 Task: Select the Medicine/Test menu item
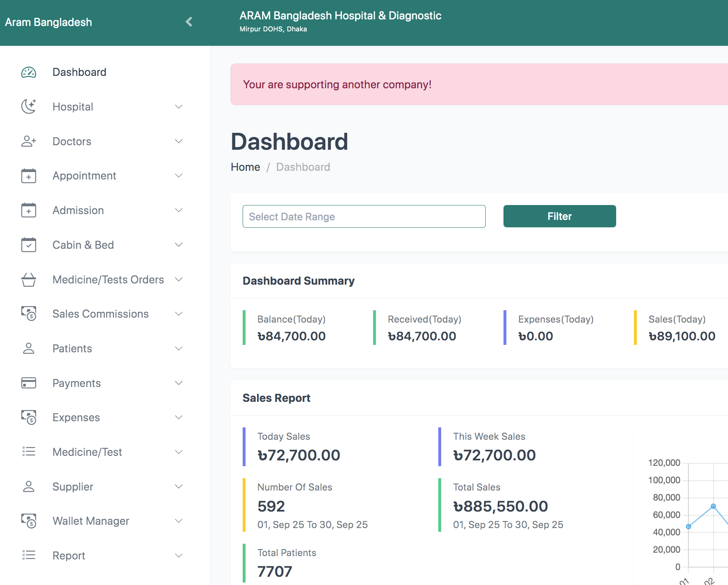coord(87,452)
